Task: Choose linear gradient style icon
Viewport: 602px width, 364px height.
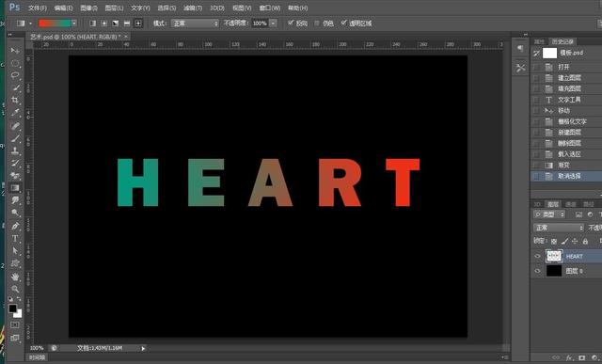Action: pos(92,24)
